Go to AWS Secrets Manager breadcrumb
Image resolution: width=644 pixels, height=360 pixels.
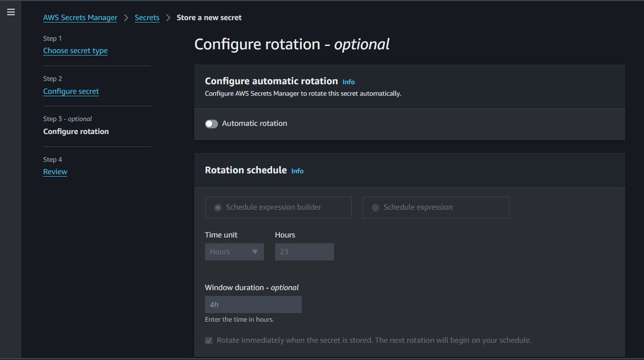point(80,18)
